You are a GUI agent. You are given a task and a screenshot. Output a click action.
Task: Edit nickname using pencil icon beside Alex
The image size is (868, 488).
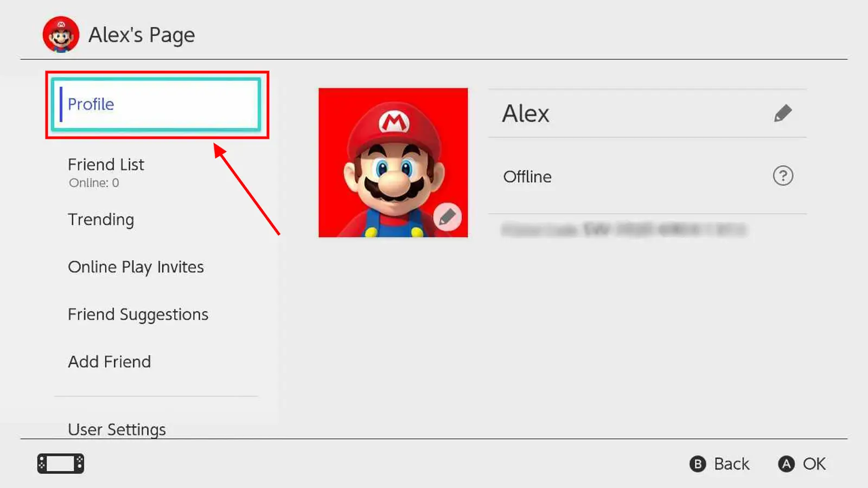click(783, 113)
